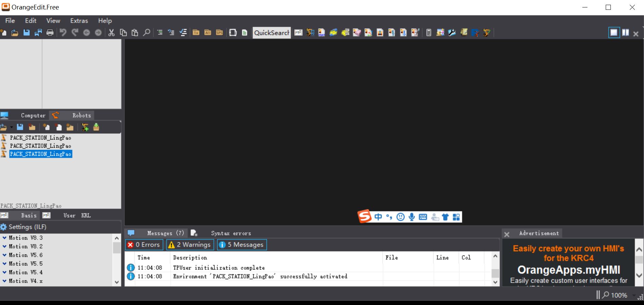The height and width of the screenshot is (305, 644).
Task: Click the blue save icon in Robots panel
Action: coord(20,127)
